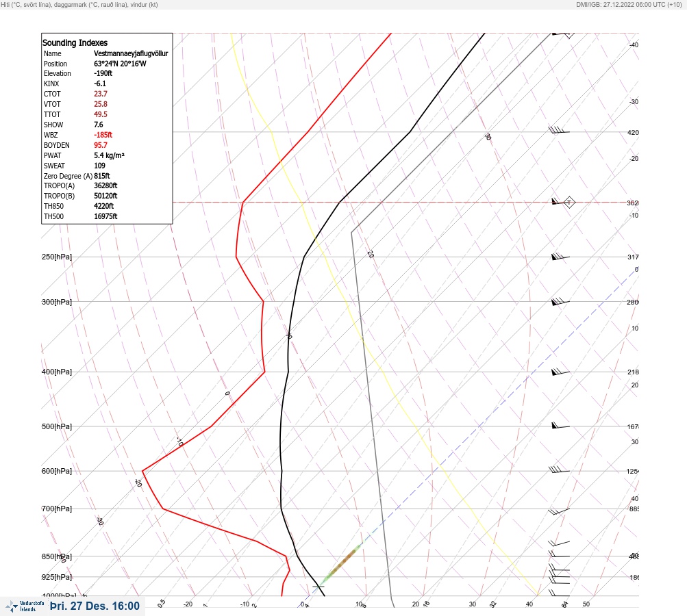
Task: Select PWAT value 5.4 kg/m²
Action: click(109, 155)
